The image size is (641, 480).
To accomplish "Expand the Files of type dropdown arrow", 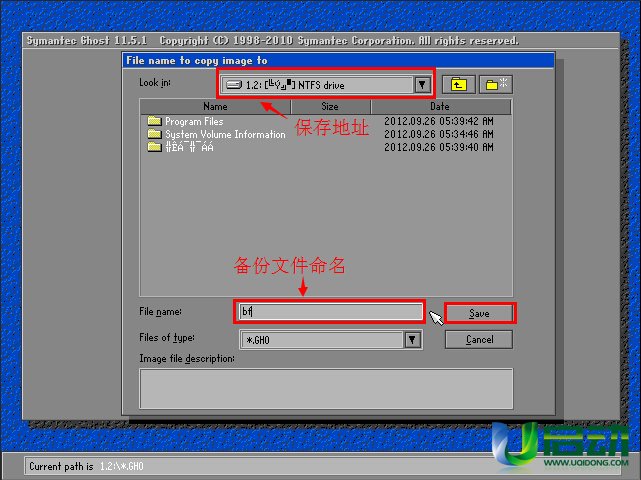I will coord(412,340).
